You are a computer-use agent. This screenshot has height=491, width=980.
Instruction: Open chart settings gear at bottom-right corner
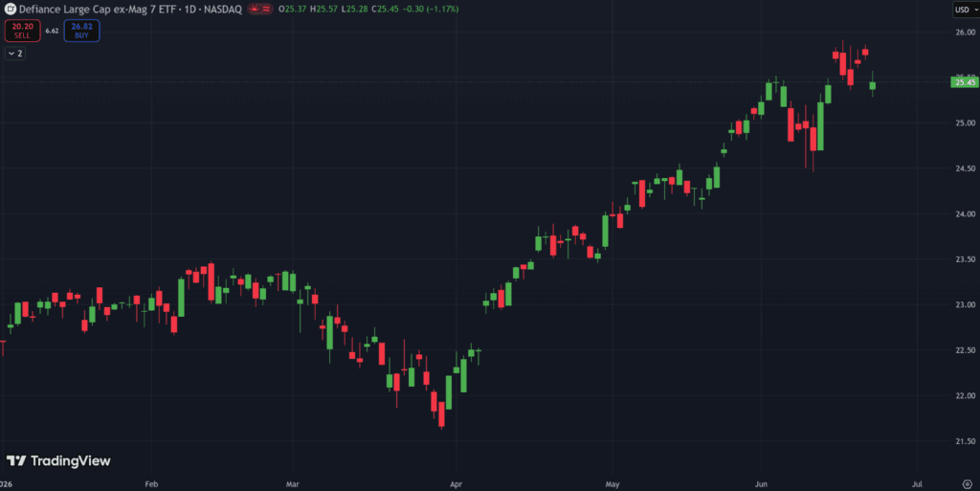click(967, 484)
